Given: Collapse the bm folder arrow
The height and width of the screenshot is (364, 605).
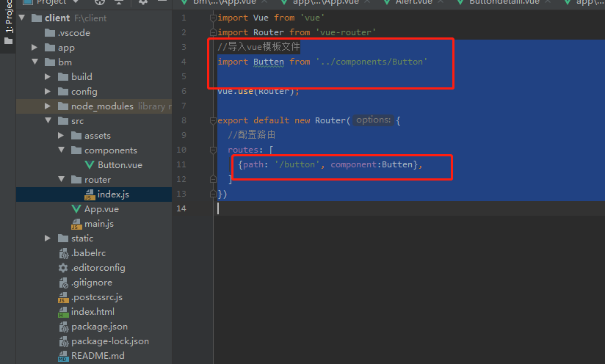Looking at the screenshot, I should click(x=35, y=62).
